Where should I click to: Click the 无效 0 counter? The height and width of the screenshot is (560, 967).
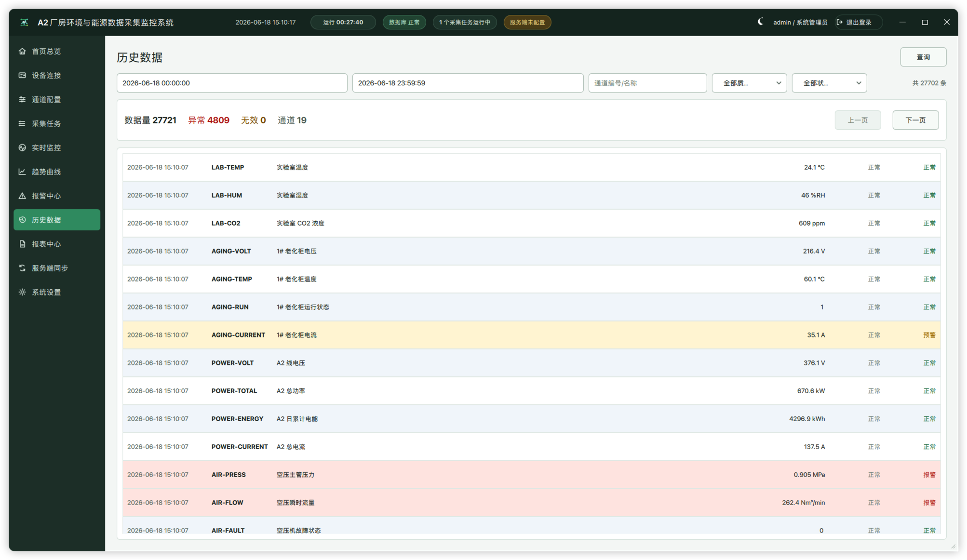[x=253, y=120]
